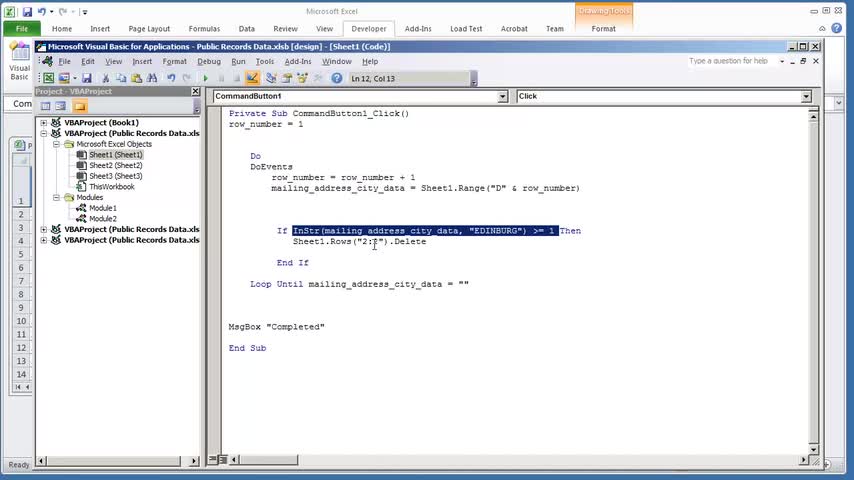Select Sheet2 (Sheet2) in project tree

point(115,166)
